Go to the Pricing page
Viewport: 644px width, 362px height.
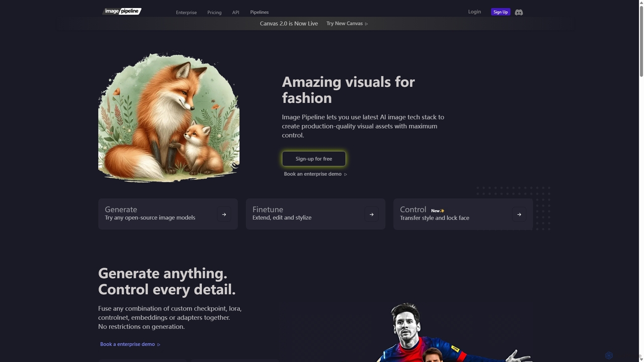214,12
